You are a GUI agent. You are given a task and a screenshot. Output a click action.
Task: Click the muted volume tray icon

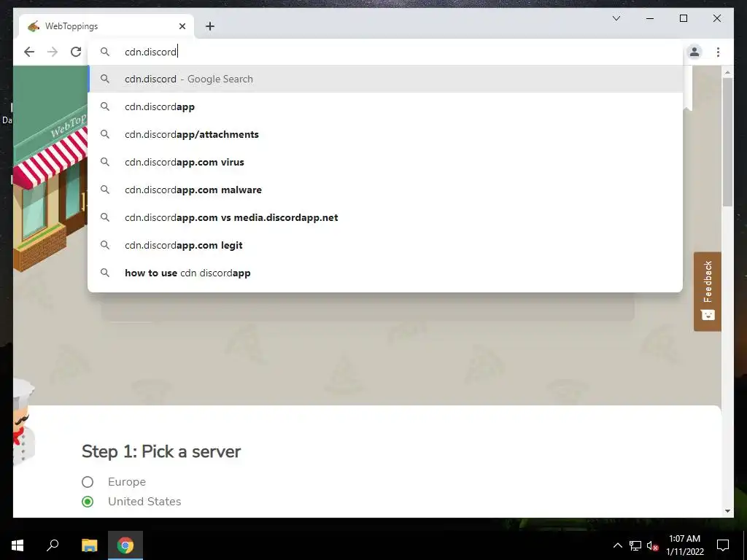[x=652, y=545]
